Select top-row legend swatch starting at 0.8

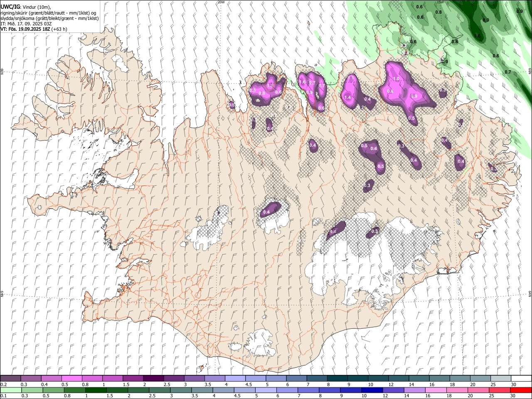click(x=92, y=379)
